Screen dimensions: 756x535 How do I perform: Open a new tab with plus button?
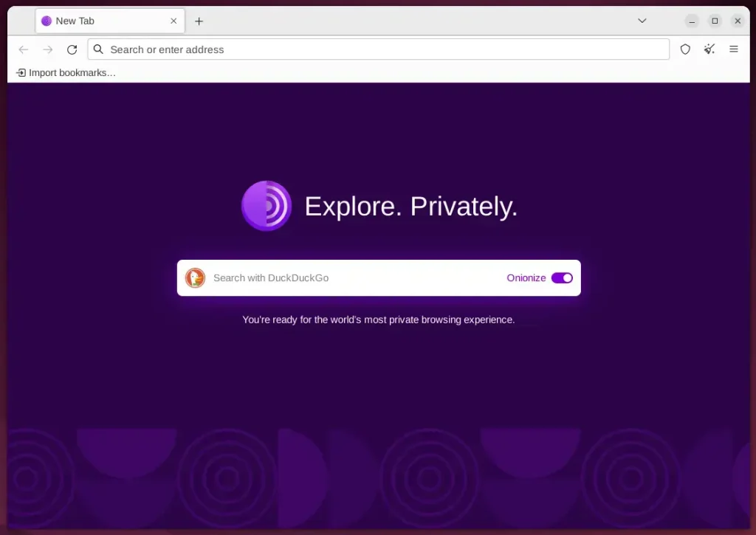pos(199,21)
